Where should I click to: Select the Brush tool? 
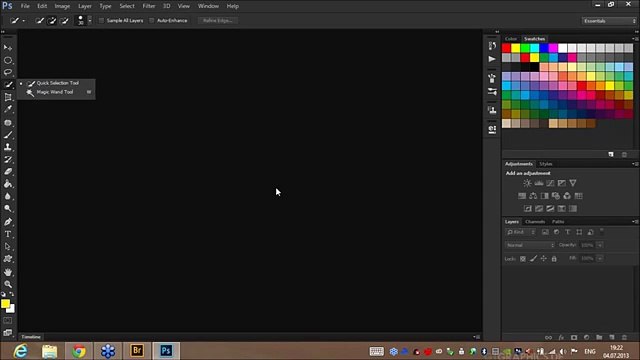8,135
